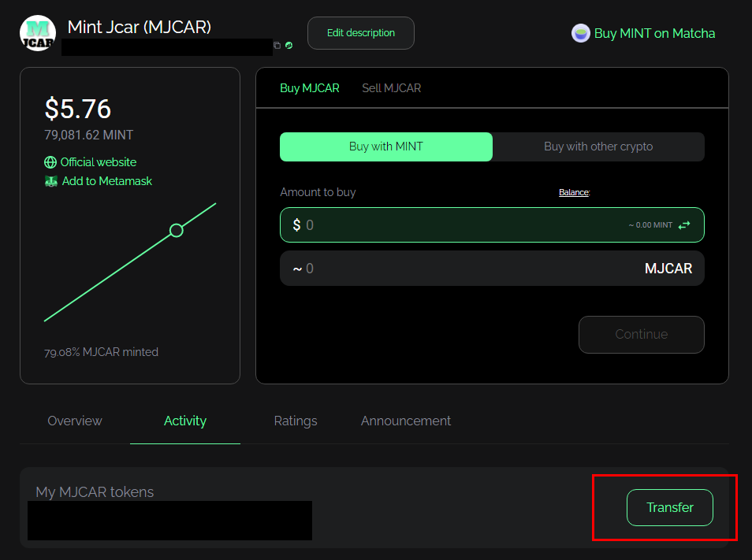Click the Transfer button
The width and height of the screenshot is (752, 560).
tap(669, 507)
